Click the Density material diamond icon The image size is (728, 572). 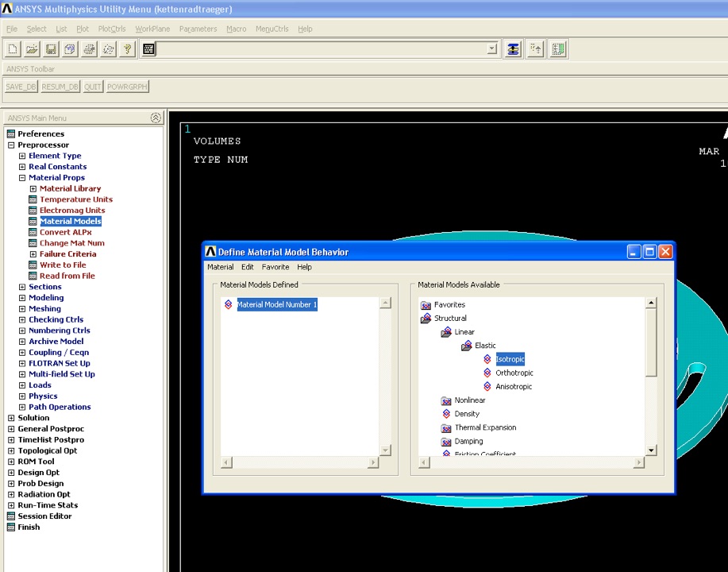click(x=446, y=414)
